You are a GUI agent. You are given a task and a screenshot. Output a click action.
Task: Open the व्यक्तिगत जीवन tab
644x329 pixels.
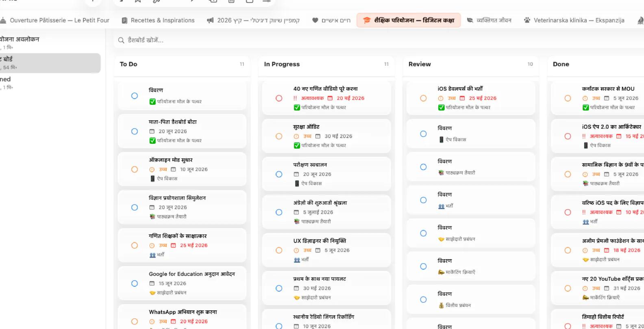coord(489,20)
